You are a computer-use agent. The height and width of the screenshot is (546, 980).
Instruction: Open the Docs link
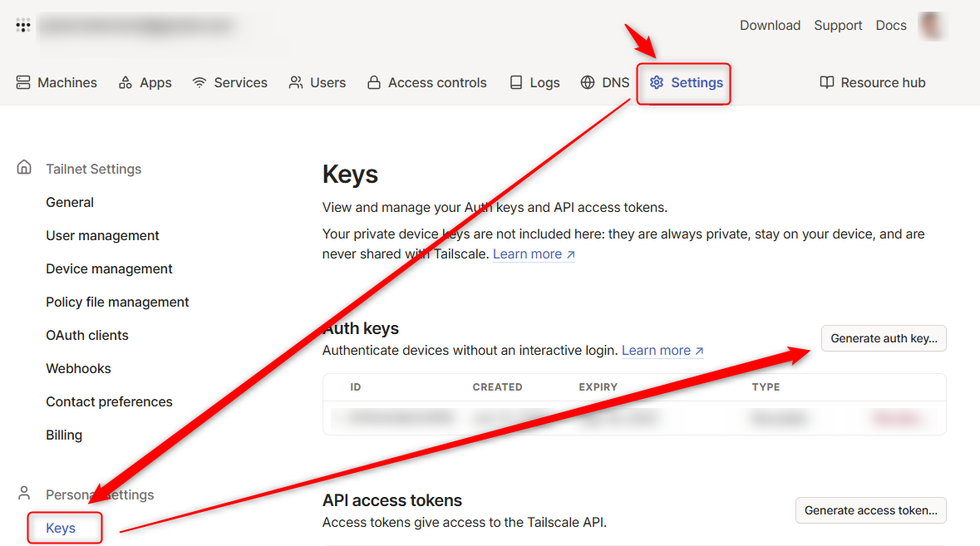[x=890, y=26]
